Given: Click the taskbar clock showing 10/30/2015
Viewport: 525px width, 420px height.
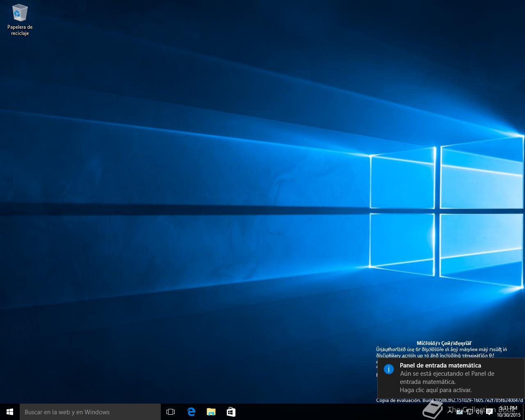Looking at the screenshot, I should click(509, 412).
